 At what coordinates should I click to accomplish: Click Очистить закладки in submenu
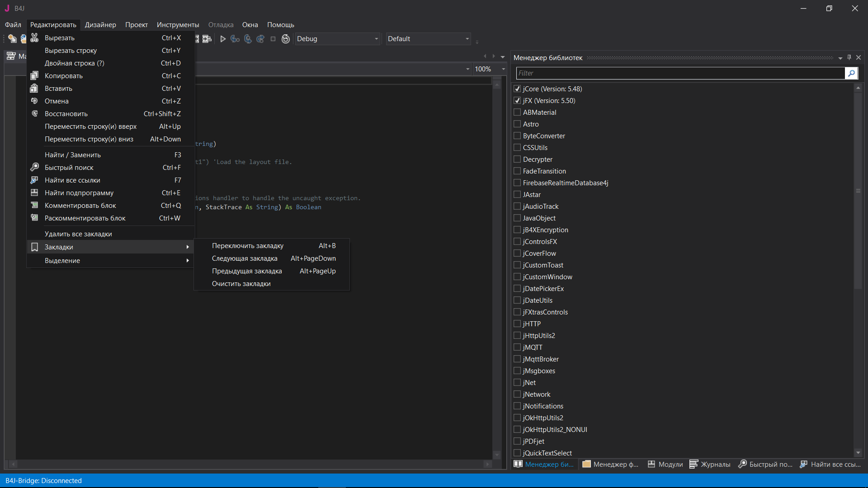coord(241,284)
